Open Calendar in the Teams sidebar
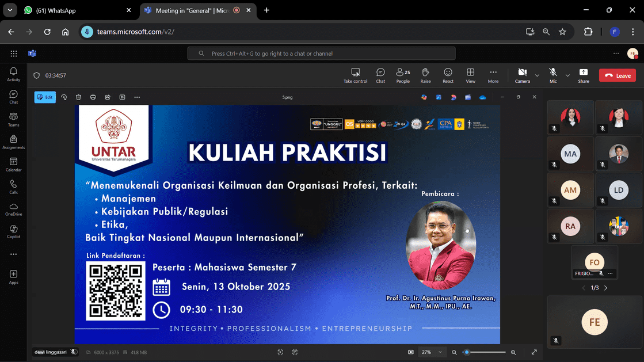The image size is (644, 362). tap(13, 165)
